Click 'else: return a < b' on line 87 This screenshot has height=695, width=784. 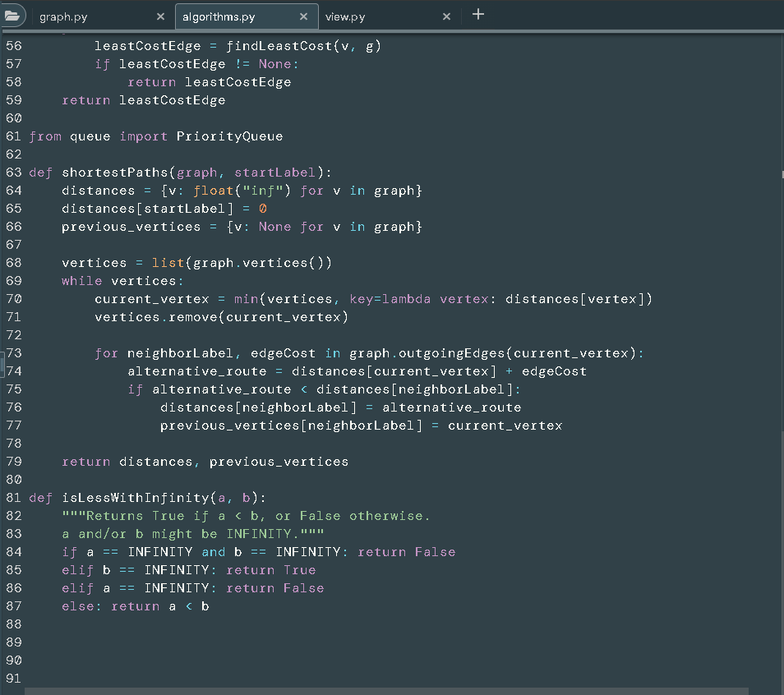[x=136, y=606]
